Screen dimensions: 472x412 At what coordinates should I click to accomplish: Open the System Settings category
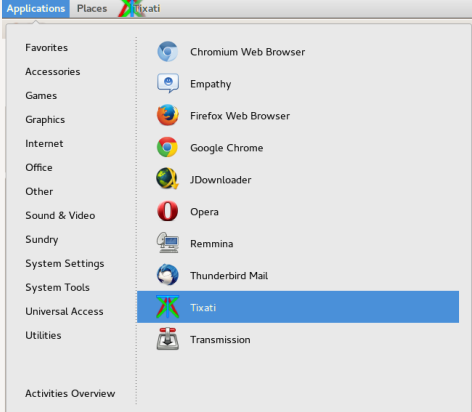[x=65, y=264]
